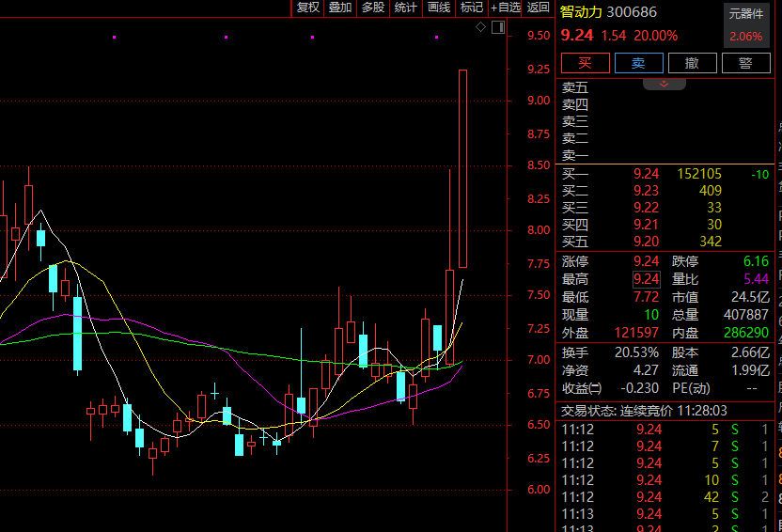Image resolution: width=782 pixels, height=532 pixels.
Task: Open the 统计 statistics tool
Action: pos(406,8)
